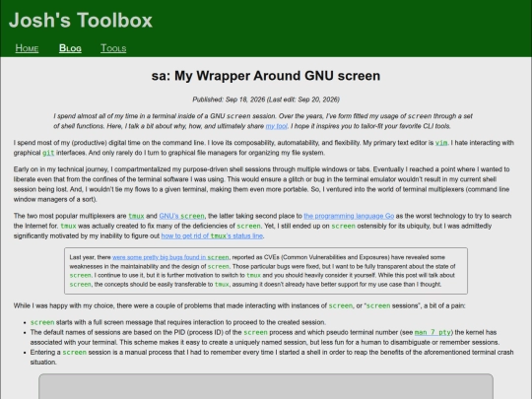Open the Home navigation link
The image size is (532, 399).
pos(27,48)
